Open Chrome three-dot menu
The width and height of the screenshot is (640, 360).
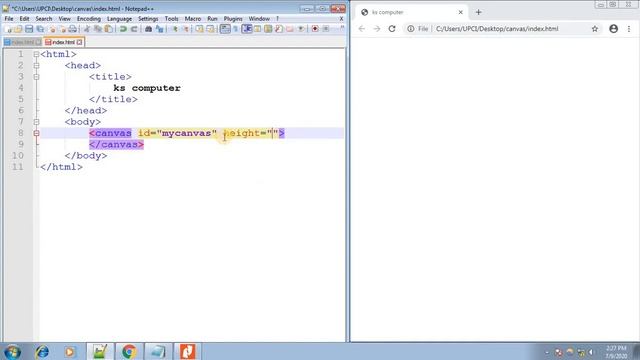click(x=629, y=29)
